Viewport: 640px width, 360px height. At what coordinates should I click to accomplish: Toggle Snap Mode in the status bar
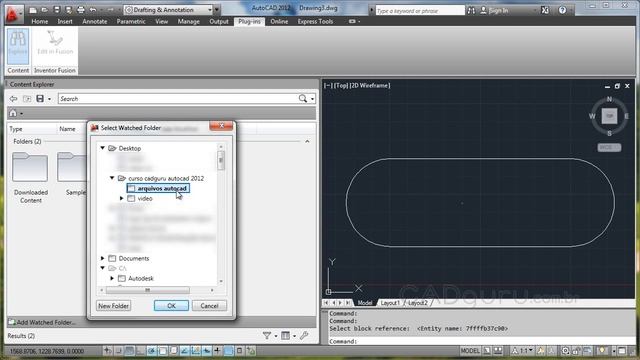point(118,351)
